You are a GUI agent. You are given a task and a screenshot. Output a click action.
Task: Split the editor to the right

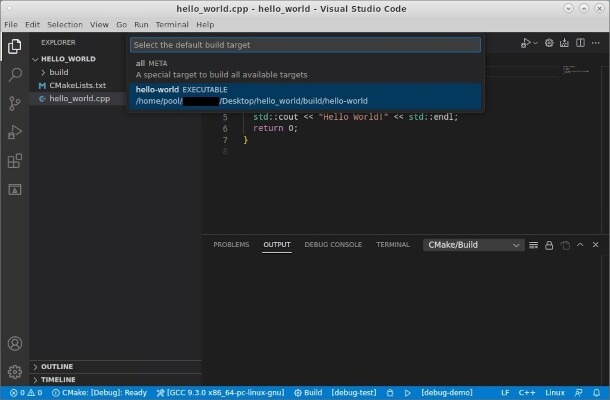(x=580, y=43)
